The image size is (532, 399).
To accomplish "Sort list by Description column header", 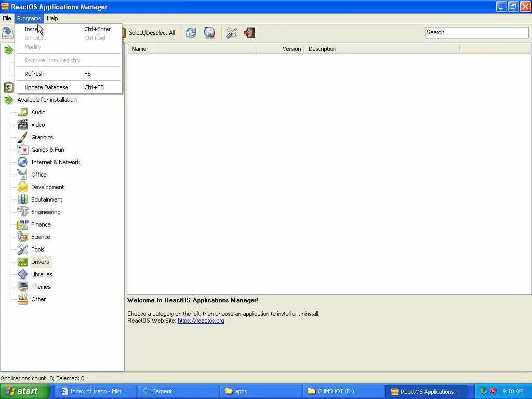I will 382,49.
